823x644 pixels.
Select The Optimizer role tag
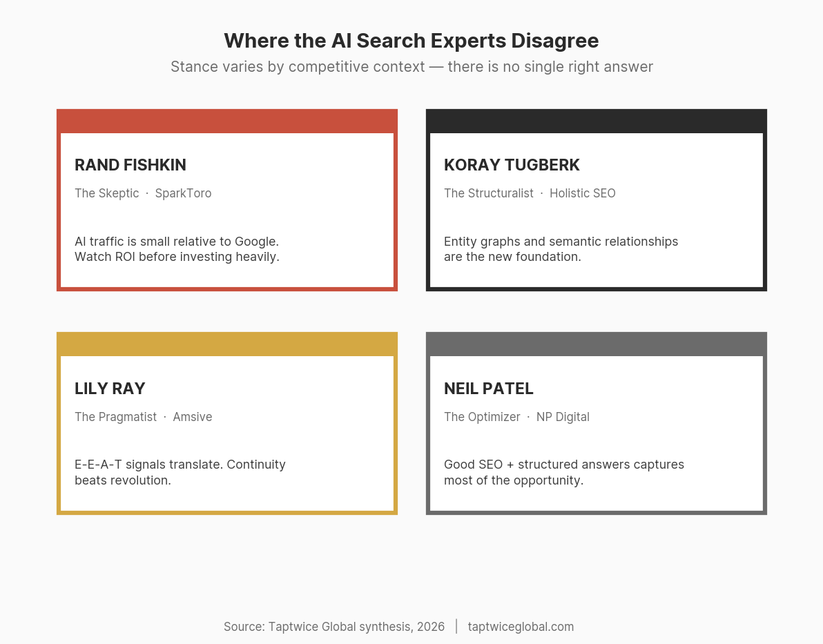point(482,417)
